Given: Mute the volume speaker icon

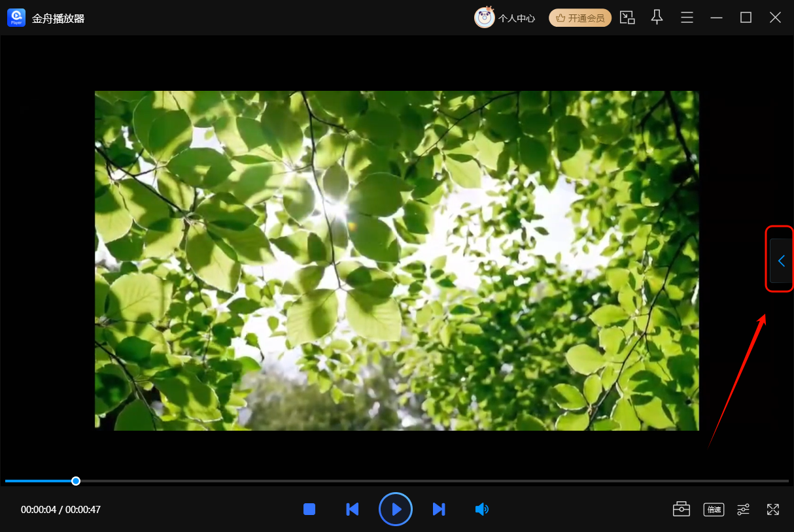Looking at the screenshot, I should pos(482,509).
